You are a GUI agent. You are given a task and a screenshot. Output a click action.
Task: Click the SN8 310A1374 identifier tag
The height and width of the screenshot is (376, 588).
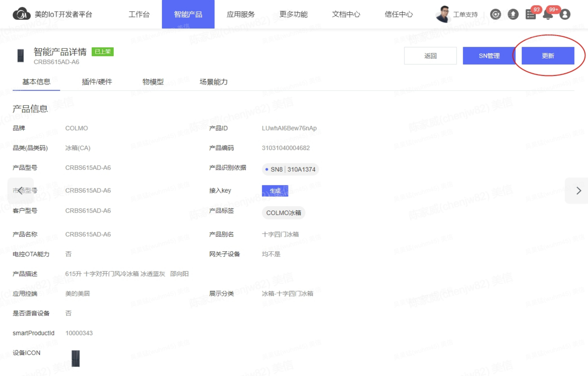290,169
